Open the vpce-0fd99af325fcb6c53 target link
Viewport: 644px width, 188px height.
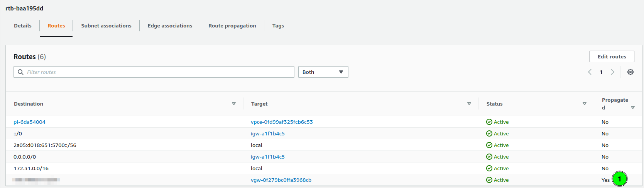[x=282, y=122]
